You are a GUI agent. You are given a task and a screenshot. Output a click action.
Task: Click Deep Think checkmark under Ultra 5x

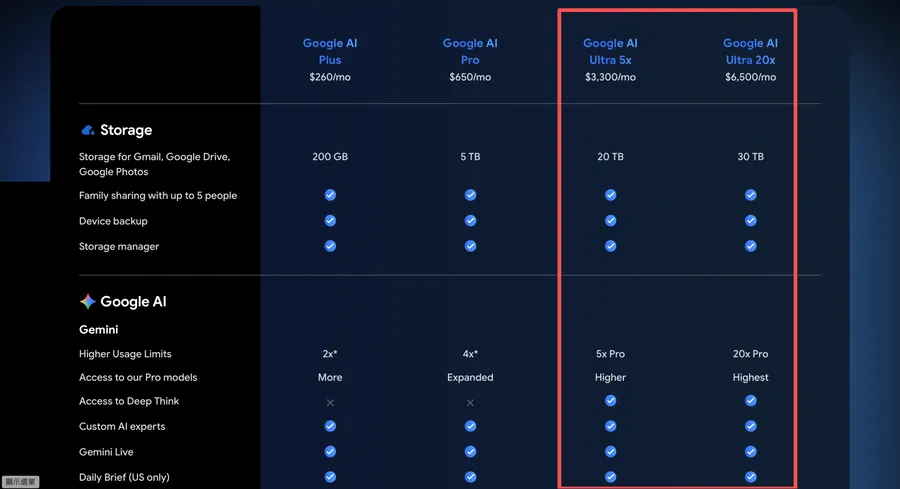click(x=610, y=401)
